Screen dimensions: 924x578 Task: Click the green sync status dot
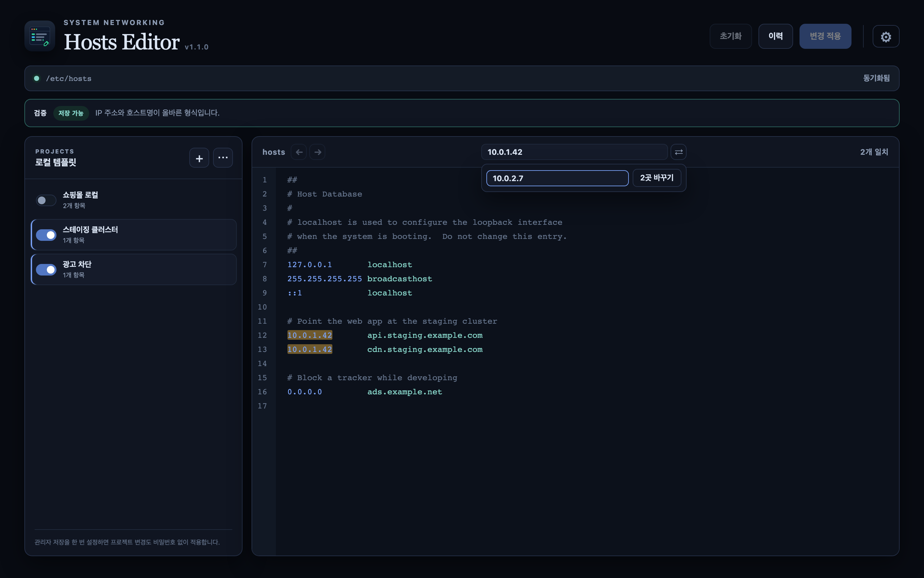click(x=37, y=78)
